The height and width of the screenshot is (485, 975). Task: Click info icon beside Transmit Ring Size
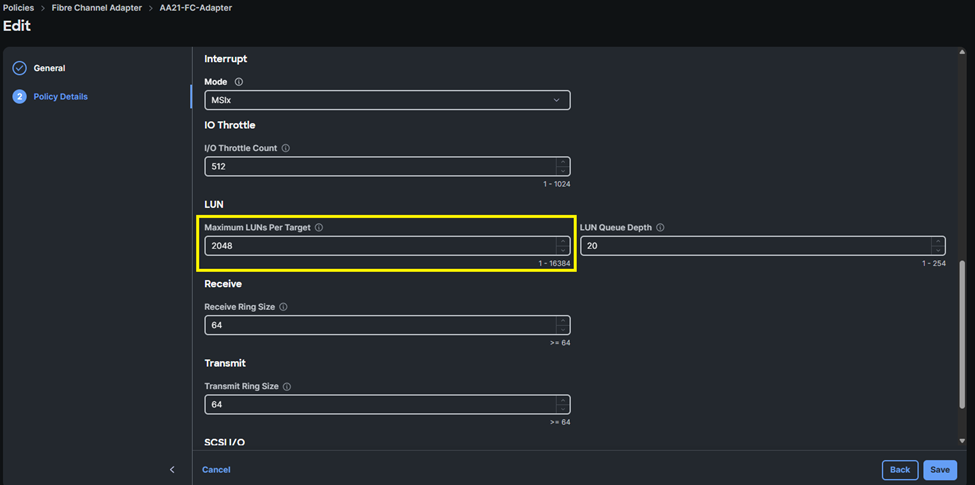coord(287,386)
